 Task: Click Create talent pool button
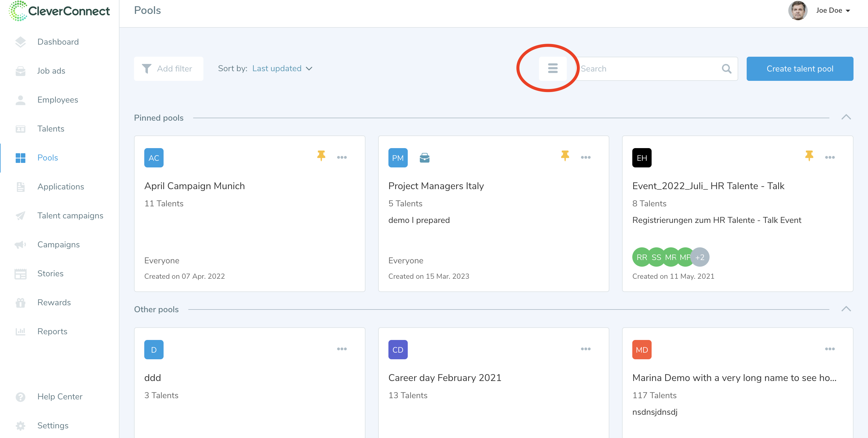point(799,69)
